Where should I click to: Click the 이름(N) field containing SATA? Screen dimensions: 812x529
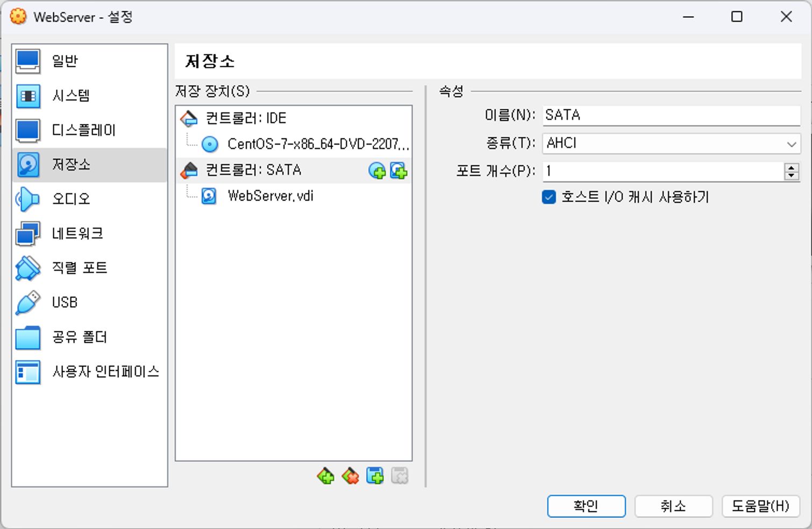click(671, 115)
